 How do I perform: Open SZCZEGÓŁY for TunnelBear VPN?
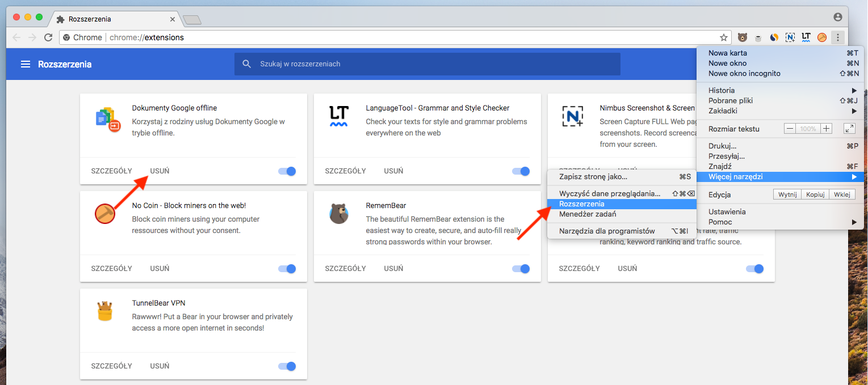click(111, 366)
